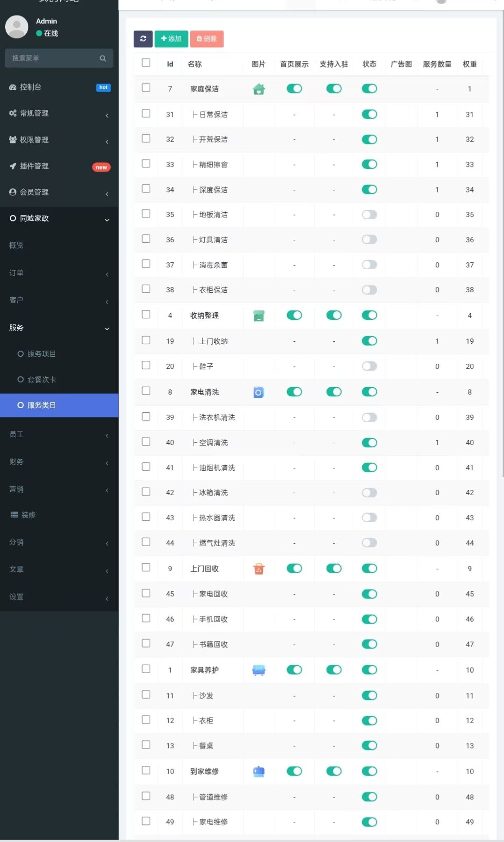Focus the 搜索菜单 search field
The height and width of the screenshot is (842, 504).
click(x=59, y=58)
